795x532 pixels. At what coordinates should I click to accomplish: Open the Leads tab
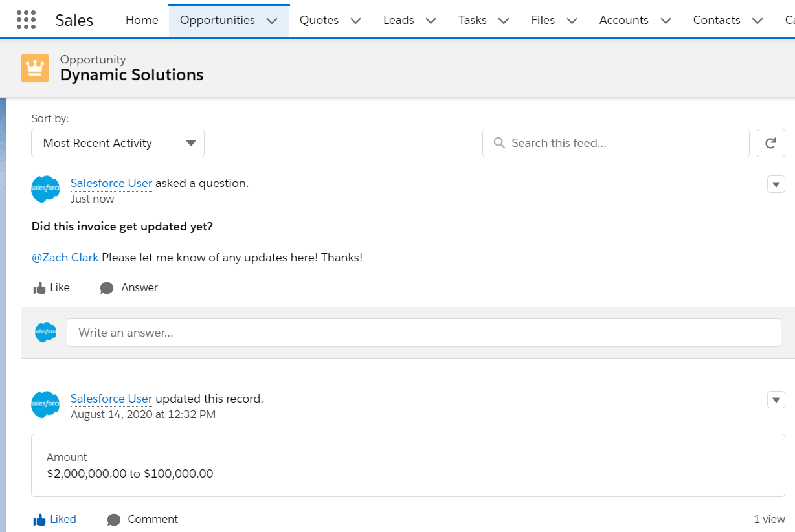[399, 20]
